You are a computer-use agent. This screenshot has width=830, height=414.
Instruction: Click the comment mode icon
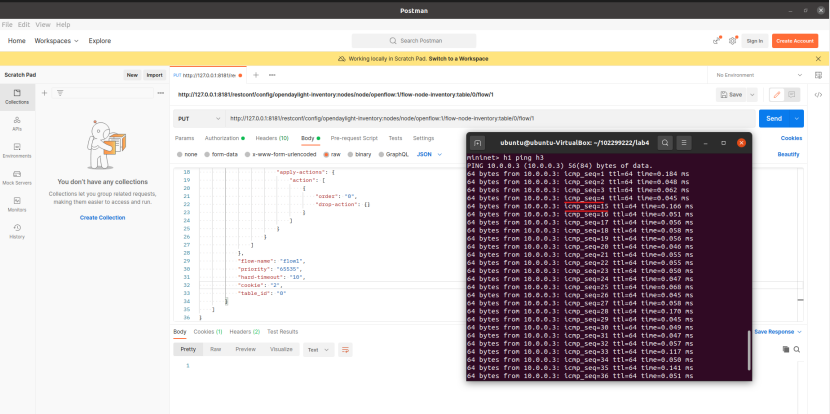pyautogui.click(x=792, y=95)
